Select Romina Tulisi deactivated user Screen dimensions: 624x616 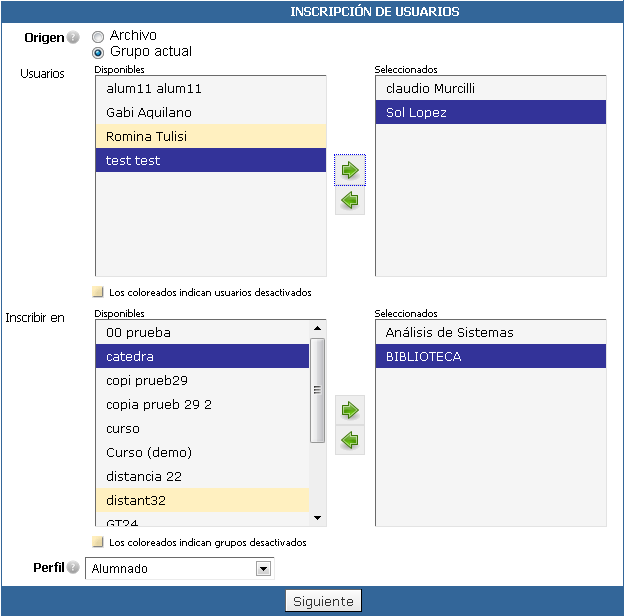point(211,136)
